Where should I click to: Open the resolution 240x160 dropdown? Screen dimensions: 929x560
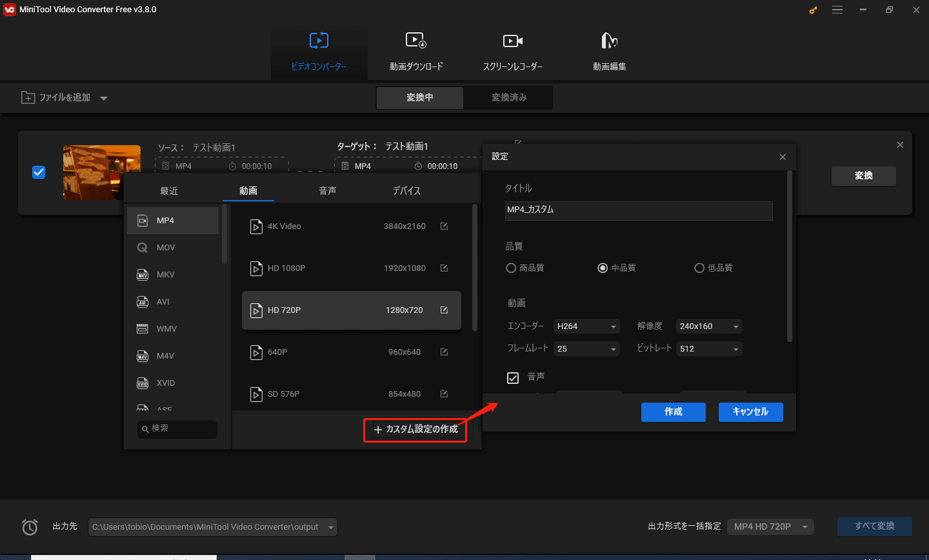[709, 326]
